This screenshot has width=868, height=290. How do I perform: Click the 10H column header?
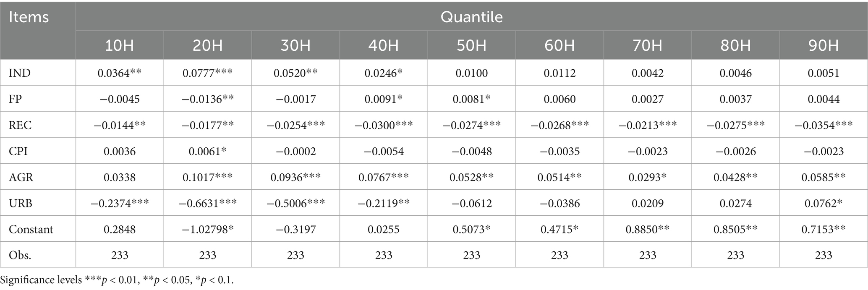(120, 45)
